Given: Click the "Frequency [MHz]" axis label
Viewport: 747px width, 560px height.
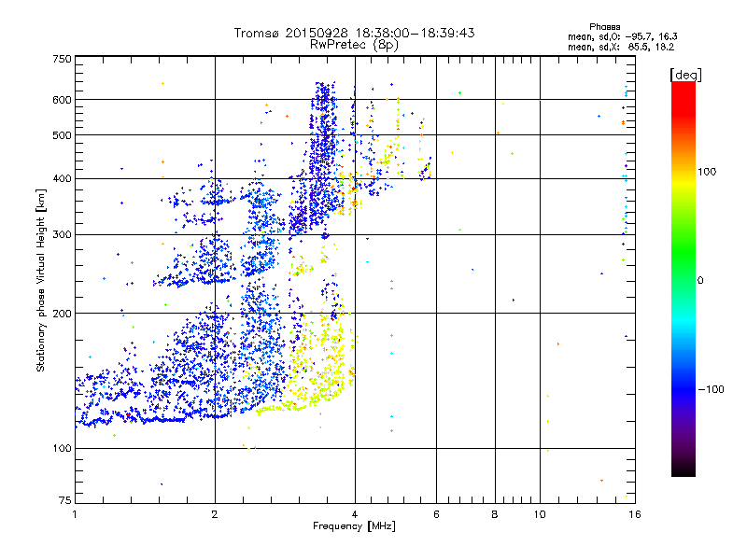Looking at the screenshot, I should [x=354, y=526].
